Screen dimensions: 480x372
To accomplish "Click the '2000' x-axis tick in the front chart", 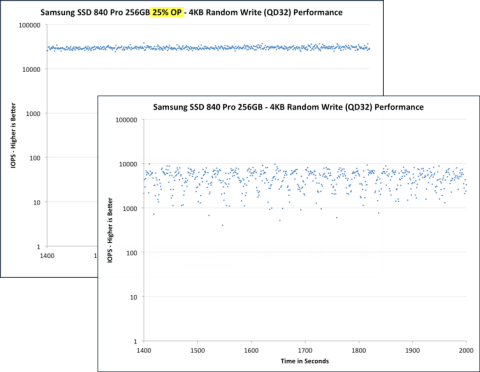I will point(466,350).
